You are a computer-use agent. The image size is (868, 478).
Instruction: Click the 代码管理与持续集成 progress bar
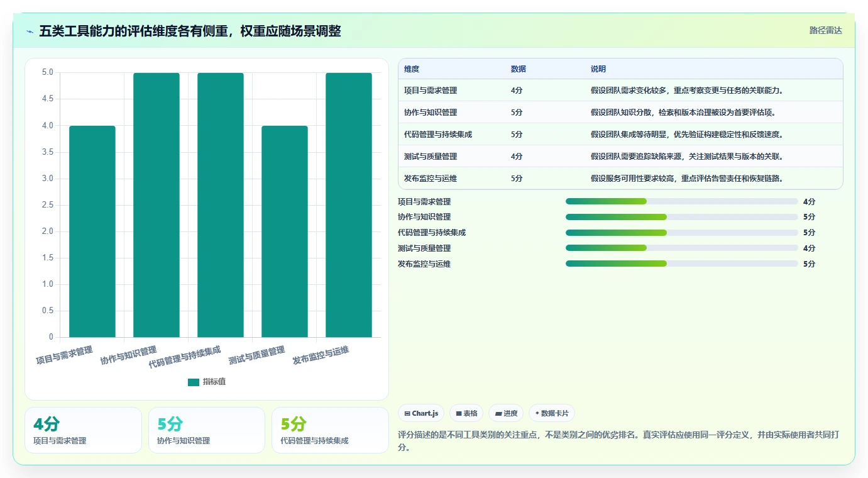682,232
